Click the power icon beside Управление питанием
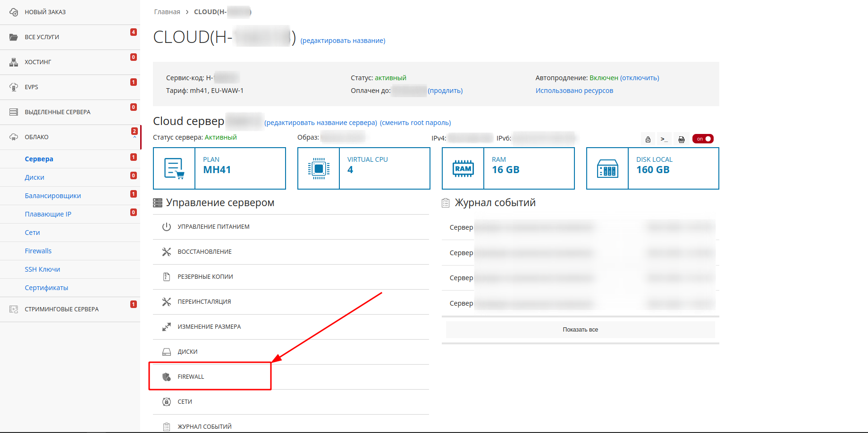Image resolution: width=868 pixels, height=433 pixels. [x=167, y=227]
